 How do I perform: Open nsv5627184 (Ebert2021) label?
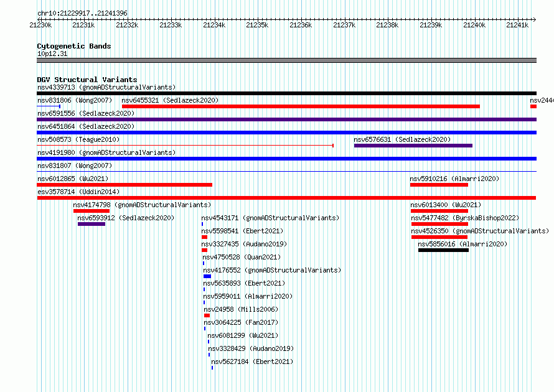[x=252, y=362]
